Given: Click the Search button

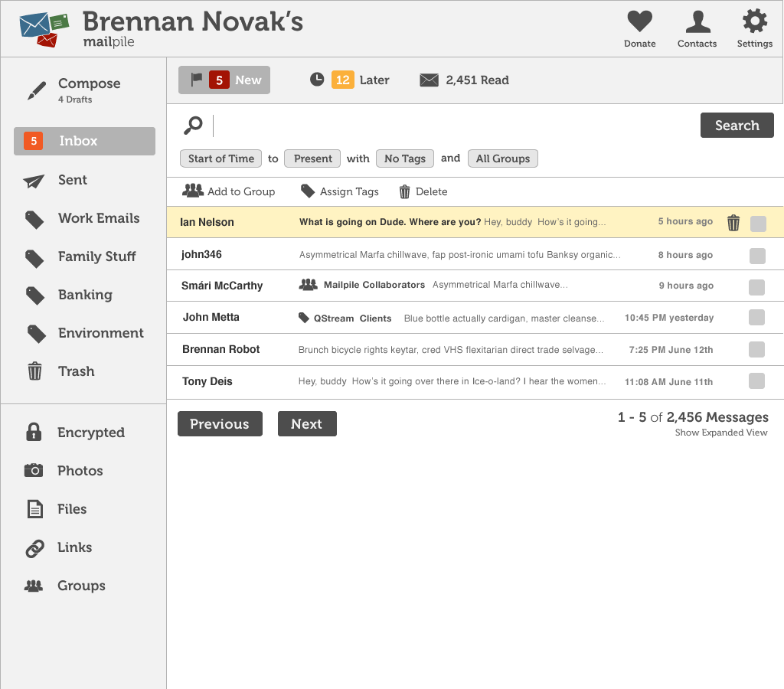Looking at the screenshot, I should tap(737, 125).
